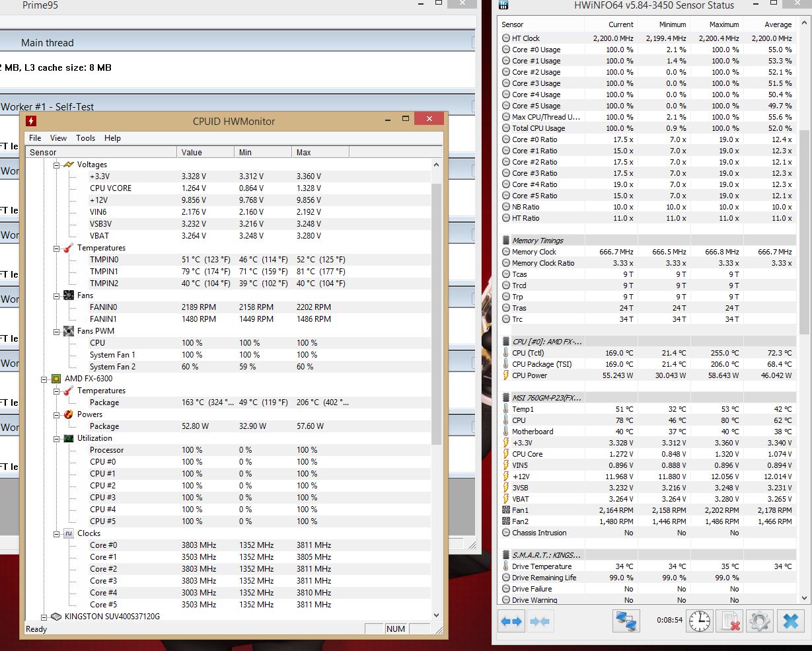Collapse Temperatures node above TMPIN0
Screen dimensions: 812x651
point(56,248)
